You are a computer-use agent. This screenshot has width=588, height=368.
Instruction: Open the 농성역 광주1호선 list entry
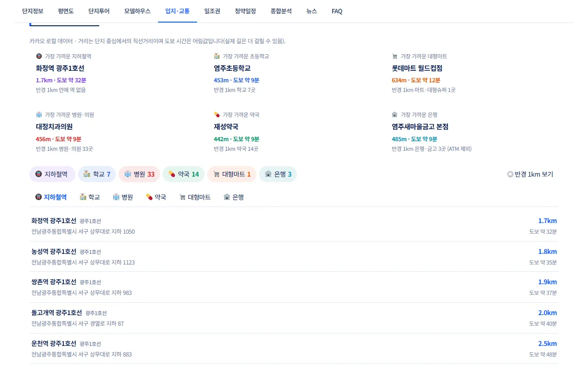pos(294,257)
